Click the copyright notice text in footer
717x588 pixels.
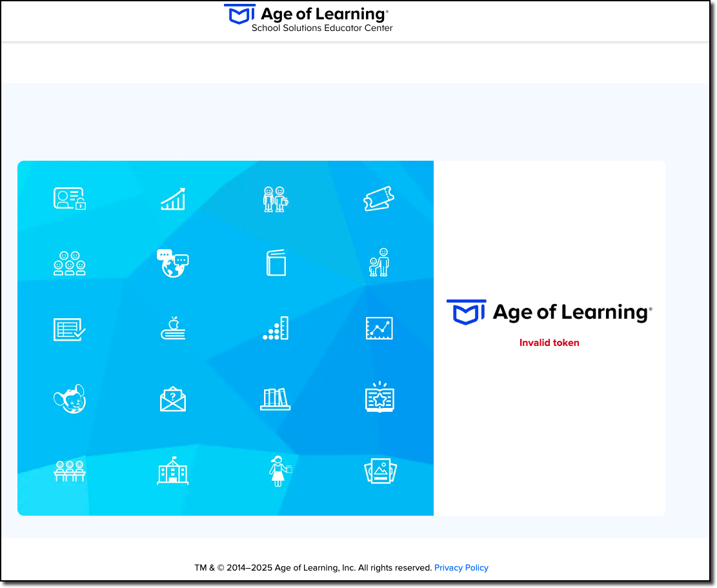pos(313,567)
